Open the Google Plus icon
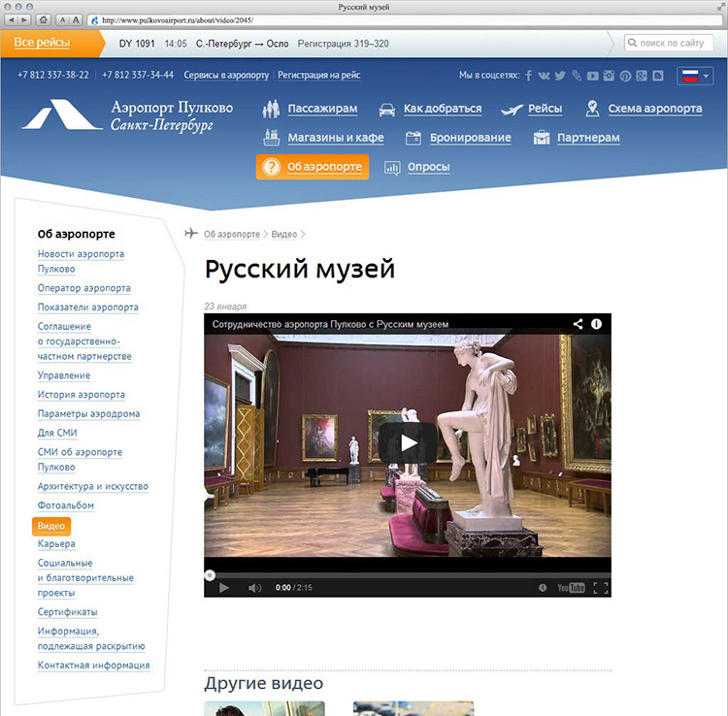The image size is (728, 716). coord(642,76)
